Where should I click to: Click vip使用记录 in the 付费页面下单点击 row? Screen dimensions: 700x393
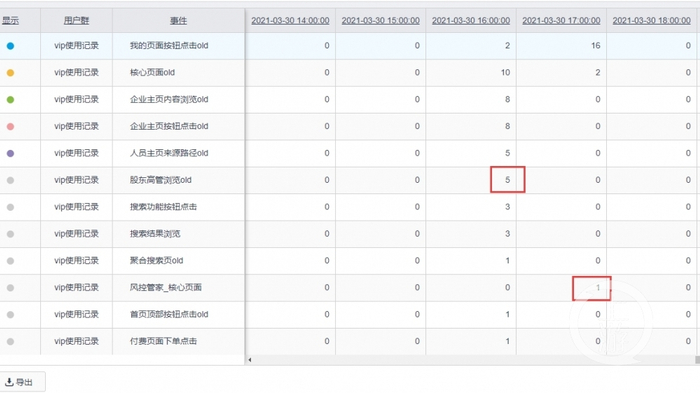pyautogui.click(x=76, y=341)
